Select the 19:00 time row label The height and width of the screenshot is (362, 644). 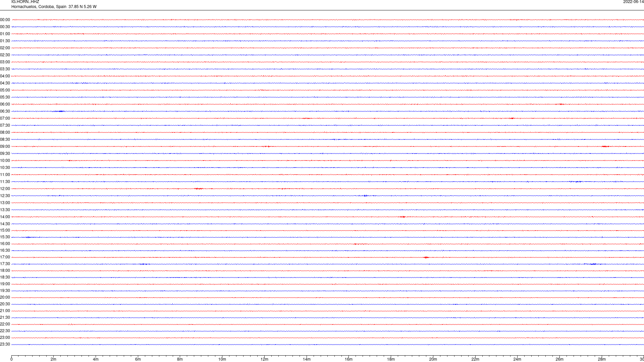click(x=5, y=284)
